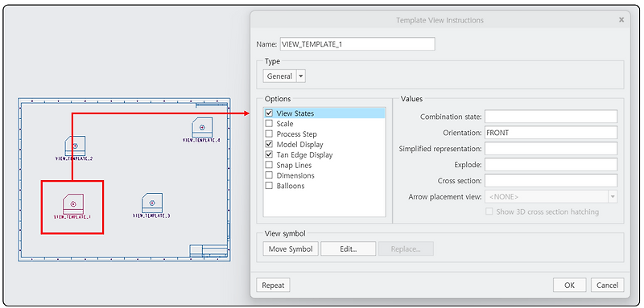Enable the Snap Lines checkbox
This screenshot has width=644, height=308.
pos(269,165)
